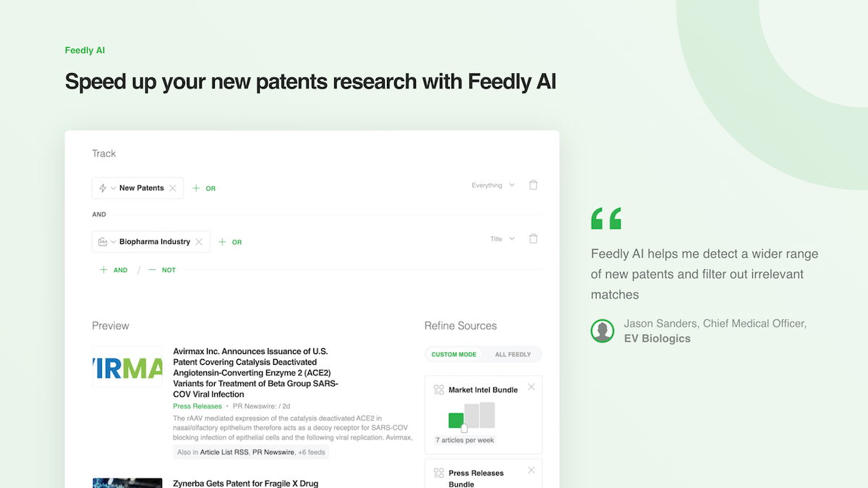Image resolution: width=868 pixels, height=488 pixels.
Task: Add OR condition next to New Patents
Action: (204, 188)
